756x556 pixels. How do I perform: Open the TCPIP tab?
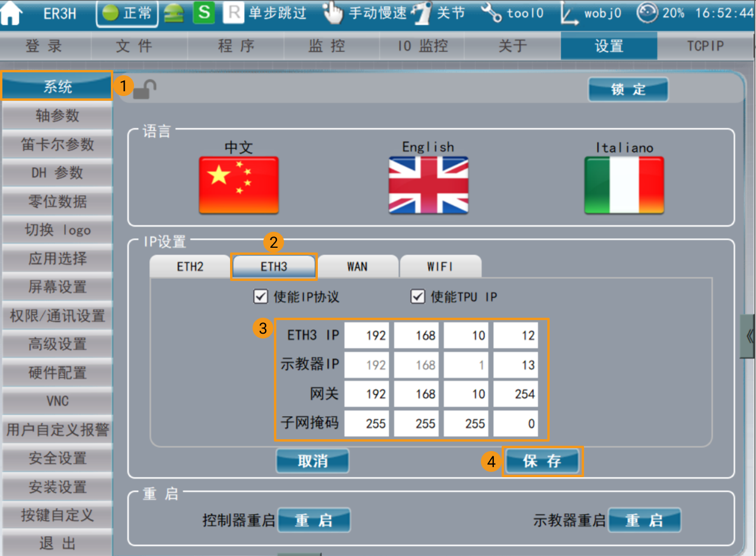pos(706,46)
